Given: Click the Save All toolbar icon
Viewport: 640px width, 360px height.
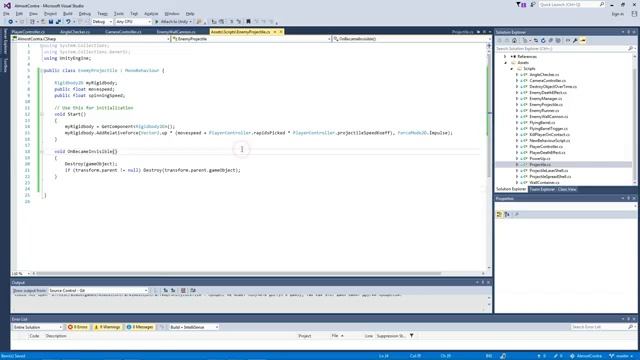Looking at the screenshot, I should [58, 22].
